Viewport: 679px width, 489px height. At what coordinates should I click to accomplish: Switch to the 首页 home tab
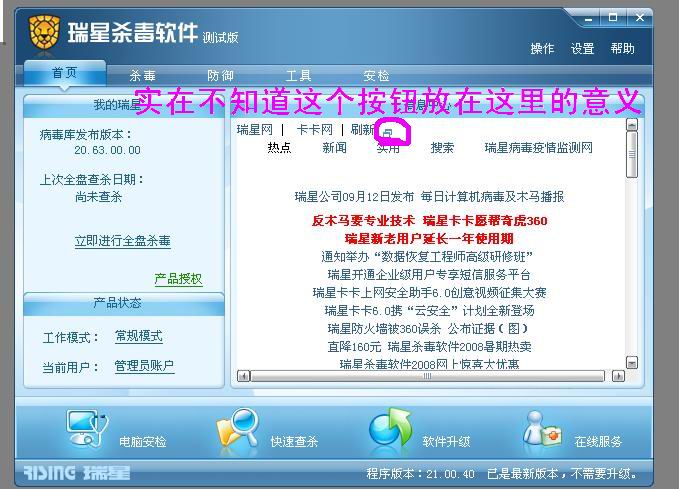65,73
